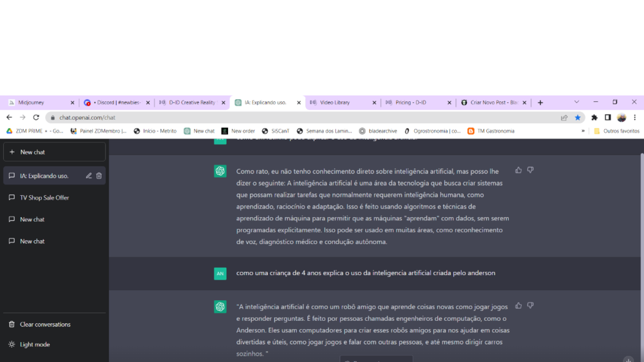Screen dimensions: 644x362
Task: Close the Video Library tab
Action: (374, 102)
